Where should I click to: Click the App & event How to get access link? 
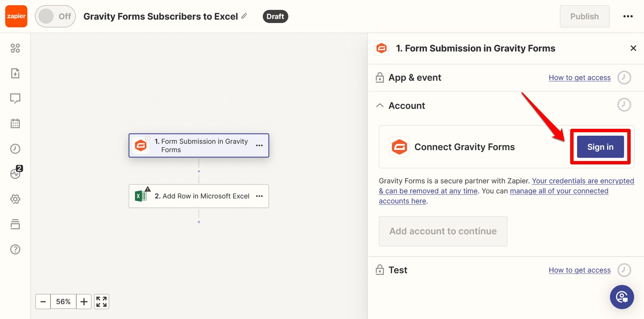(580, 78)
